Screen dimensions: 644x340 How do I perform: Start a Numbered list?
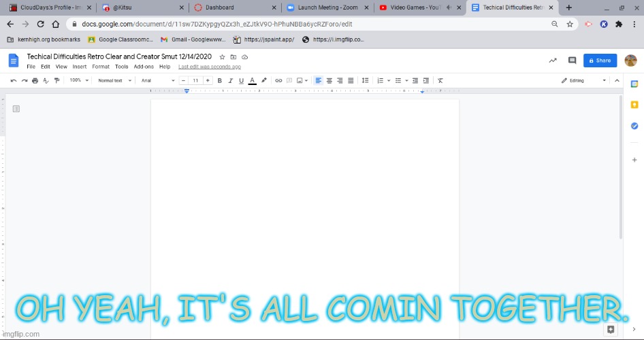[x=381, y=80]
